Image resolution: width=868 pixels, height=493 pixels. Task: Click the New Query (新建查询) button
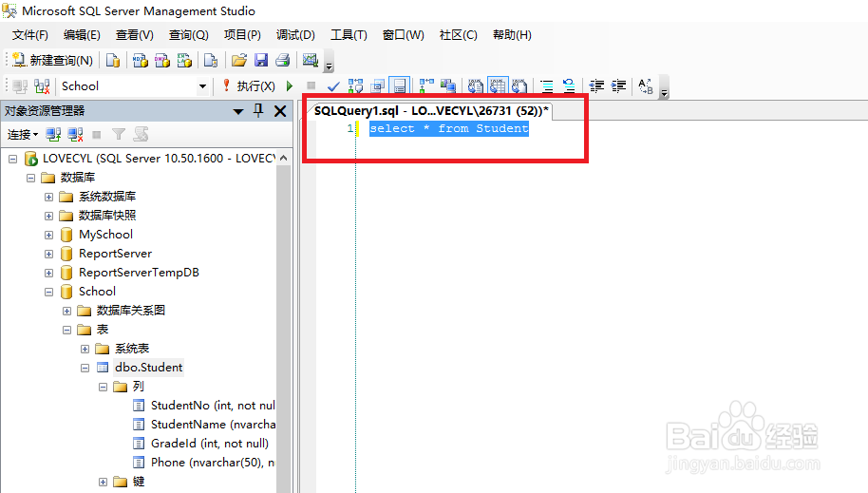53,60
